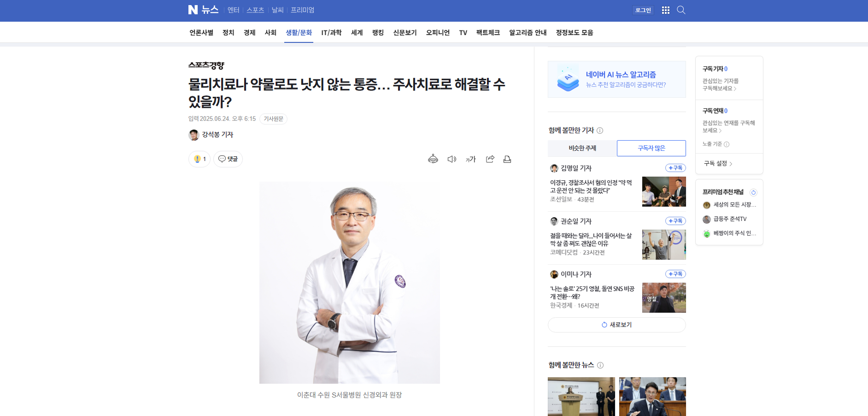This screenshot has width=868, height=416.
Task: Toggle subscription for 권순일 기자
Action: point(675,221)
